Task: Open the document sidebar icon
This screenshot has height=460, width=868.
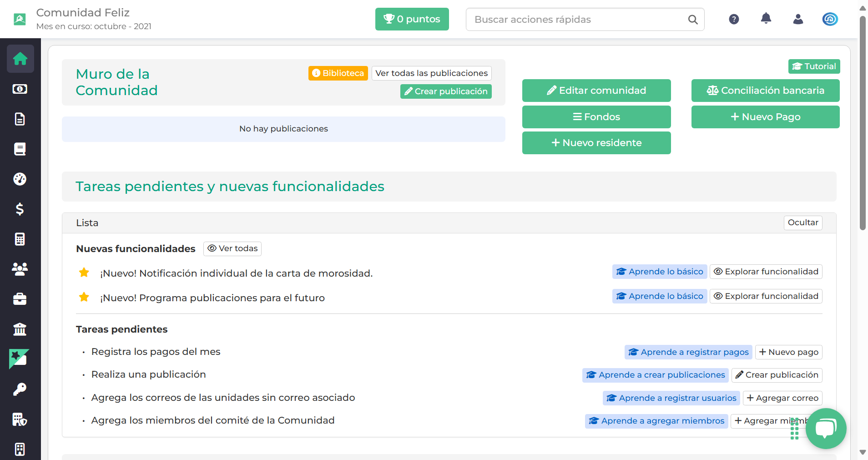Action: (x=20, y=119)
